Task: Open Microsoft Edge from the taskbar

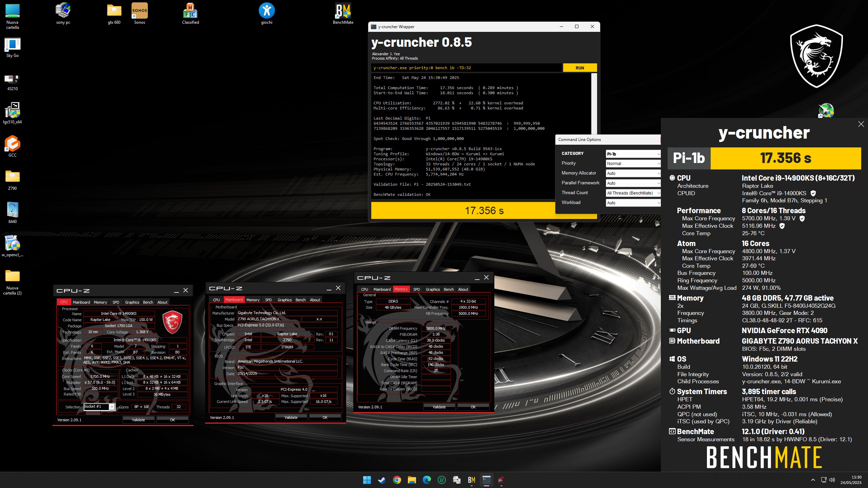Action: point(427,480)
